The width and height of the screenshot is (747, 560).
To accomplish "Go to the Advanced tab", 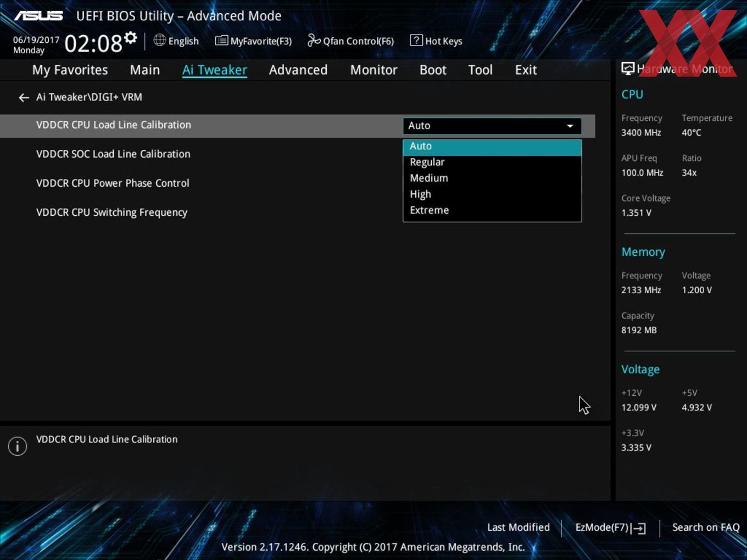I will coord(298,70).
